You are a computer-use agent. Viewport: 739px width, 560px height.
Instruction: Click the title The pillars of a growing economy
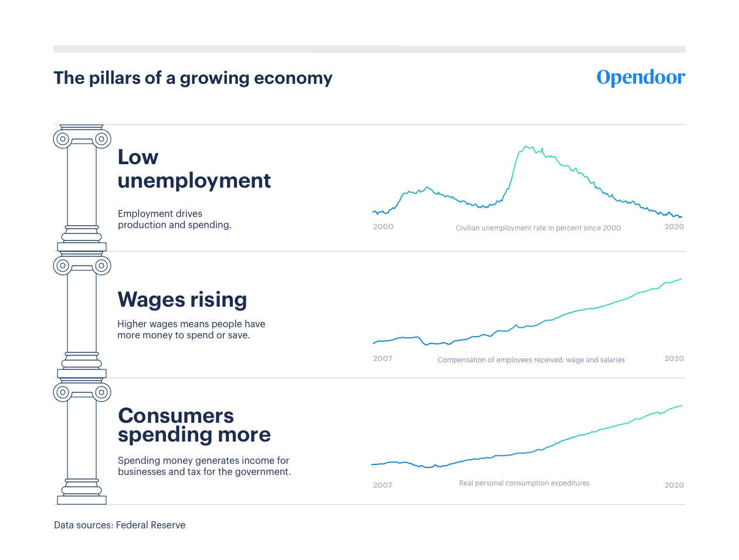coord(193,78)
